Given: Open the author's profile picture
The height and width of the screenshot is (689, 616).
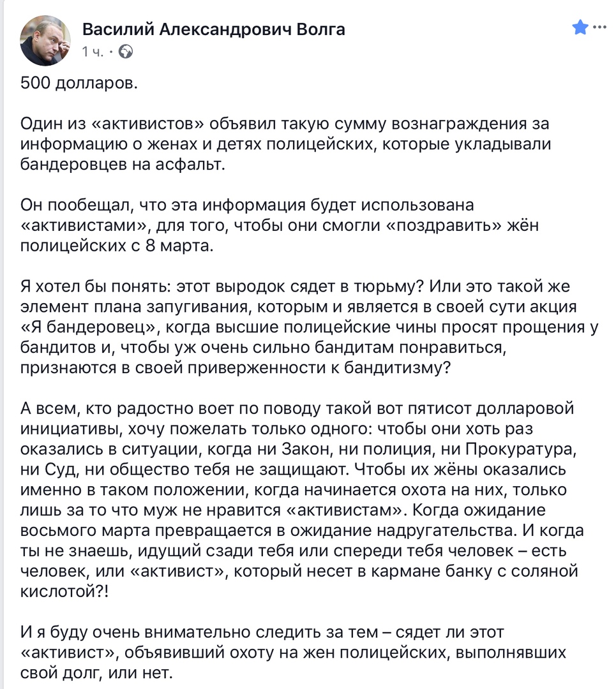Looking at the screenshot, I should (46, 41).
